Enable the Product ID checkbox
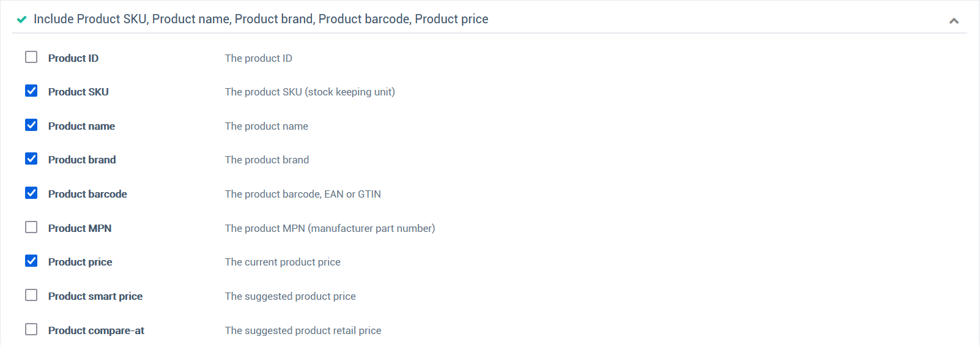 tap(31, 57)
